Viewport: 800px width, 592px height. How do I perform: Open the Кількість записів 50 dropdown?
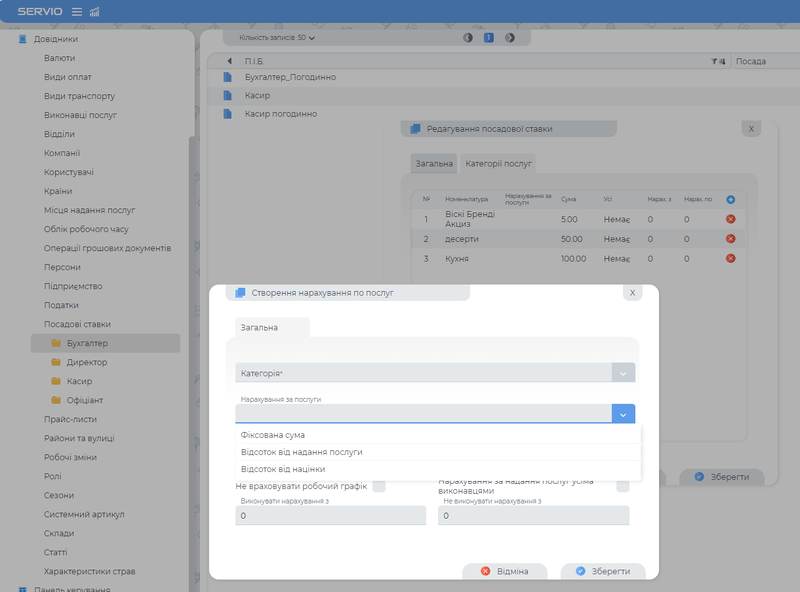tap(277, 38)
